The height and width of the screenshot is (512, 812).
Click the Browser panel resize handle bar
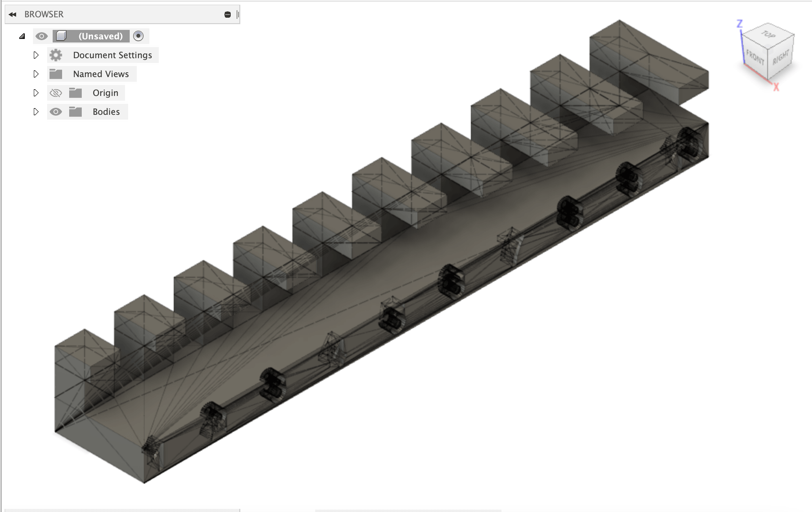pyautogui.click(x=238, y=15)
